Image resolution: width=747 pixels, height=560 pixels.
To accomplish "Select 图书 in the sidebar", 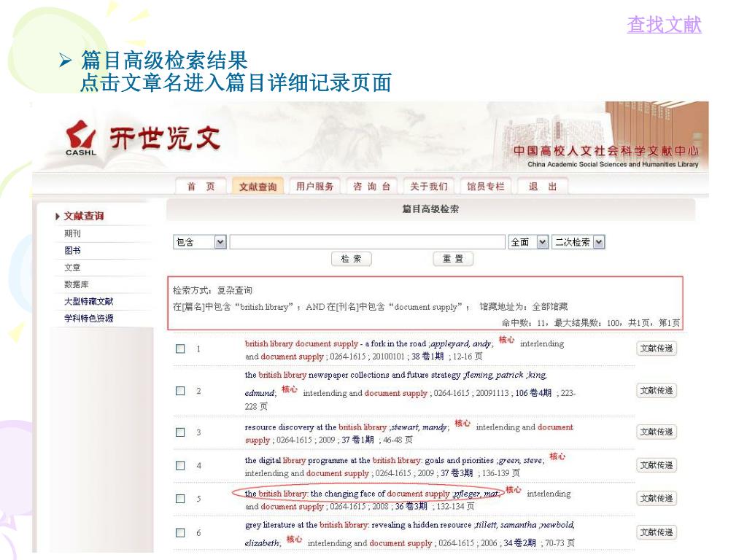I will (x=72, y=251).
